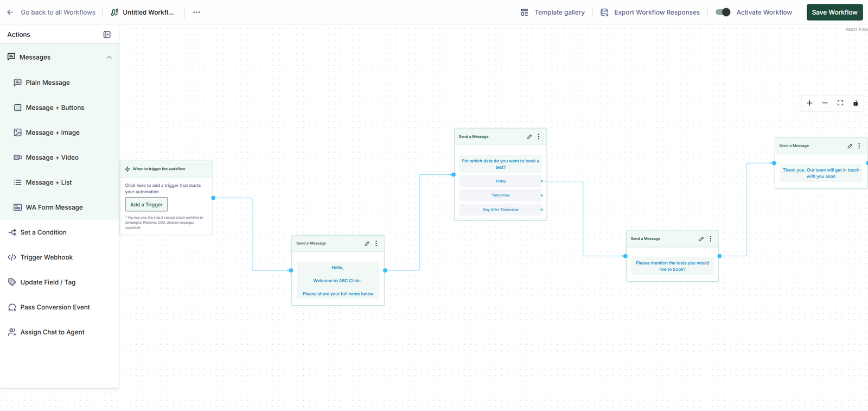Click the back arrow to all workflows

[10, 12]
